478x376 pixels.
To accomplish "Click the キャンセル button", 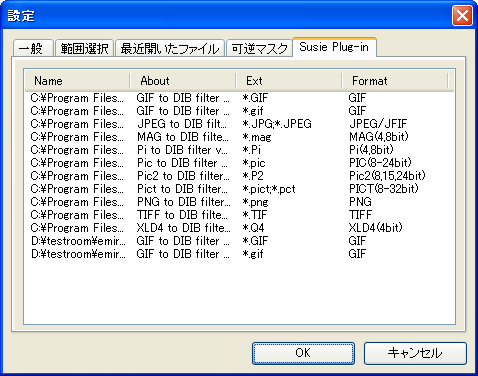I will pos(415,353).
